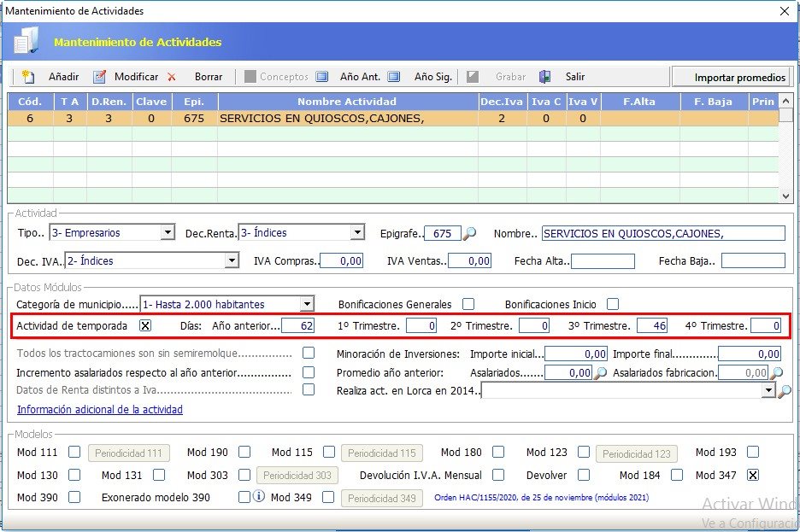The image size is (800, 532).
Task: Click the red Borrar delete icon
Action: coord(172,77)
